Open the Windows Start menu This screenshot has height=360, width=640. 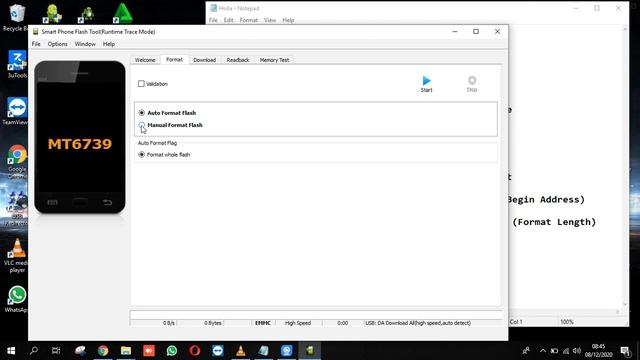(x=11, y=351)
